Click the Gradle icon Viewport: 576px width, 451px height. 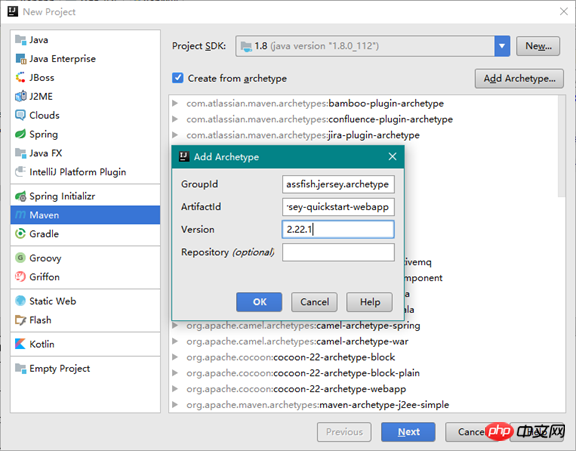(x=20, y=234)
